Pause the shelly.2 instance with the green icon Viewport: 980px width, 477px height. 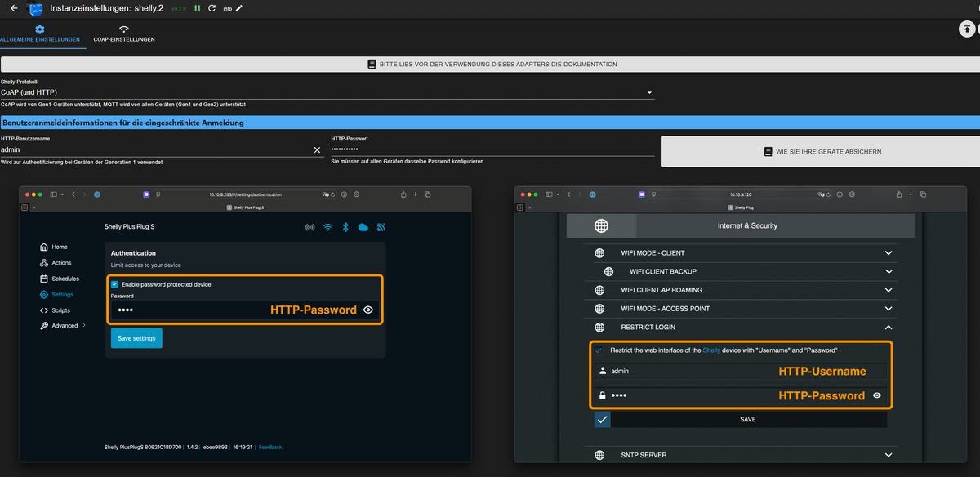point(198,8)
